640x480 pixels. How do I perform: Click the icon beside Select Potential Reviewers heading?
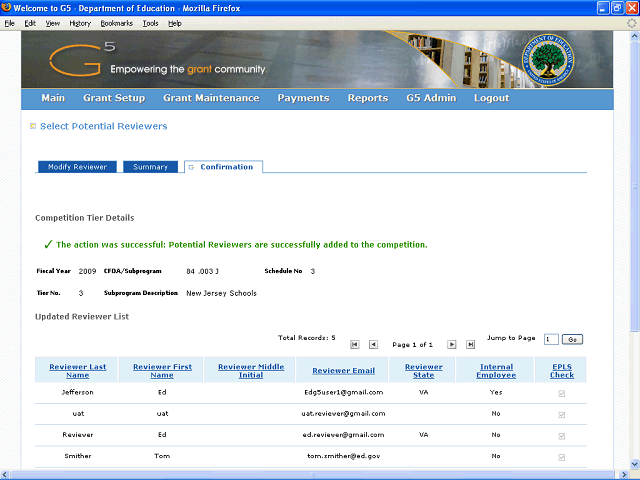(x=33, y=126)
